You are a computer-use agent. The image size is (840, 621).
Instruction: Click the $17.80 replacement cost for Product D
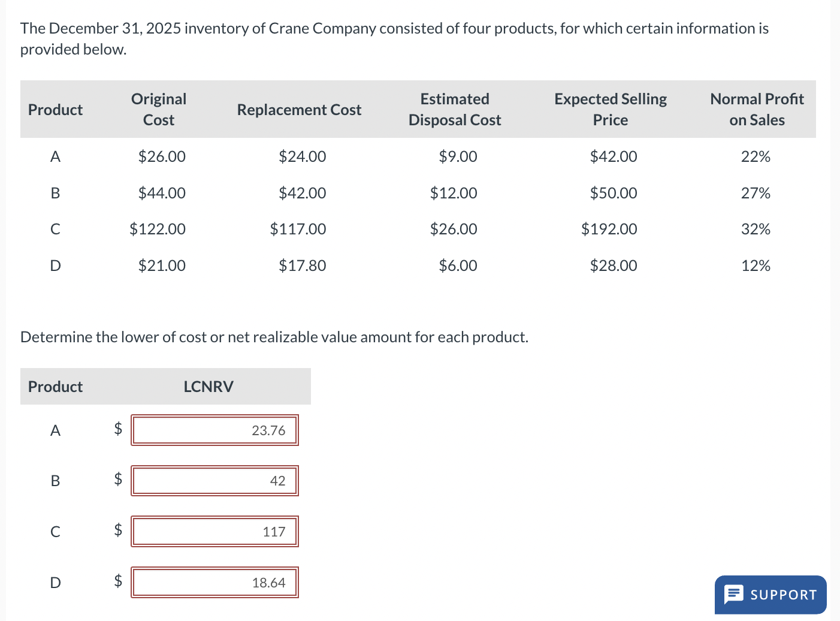[302, 265]
